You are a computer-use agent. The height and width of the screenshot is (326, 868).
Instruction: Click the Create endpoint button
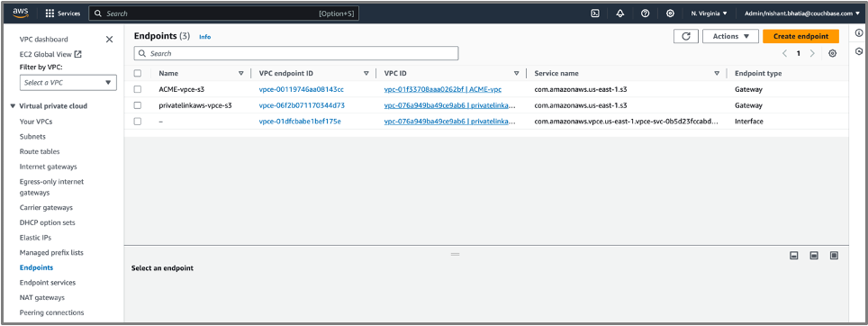pyautogui.click(x=800, y=36)
